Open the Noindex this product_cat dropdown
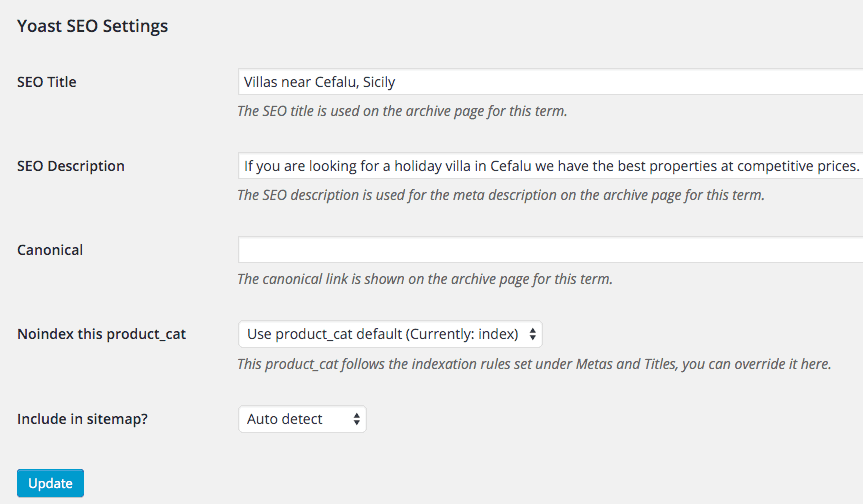 pyautogui.click(x=390, y=334)
